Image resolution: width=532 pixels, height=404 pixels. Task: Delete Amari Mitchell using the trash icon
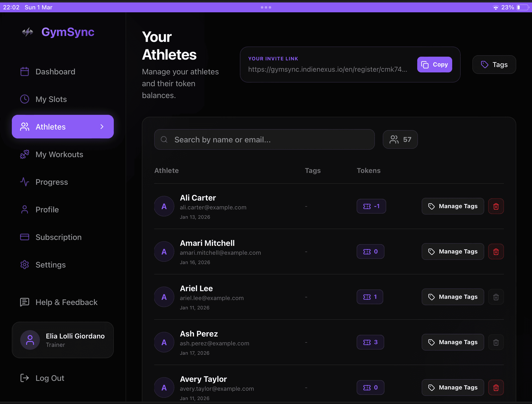496,252
